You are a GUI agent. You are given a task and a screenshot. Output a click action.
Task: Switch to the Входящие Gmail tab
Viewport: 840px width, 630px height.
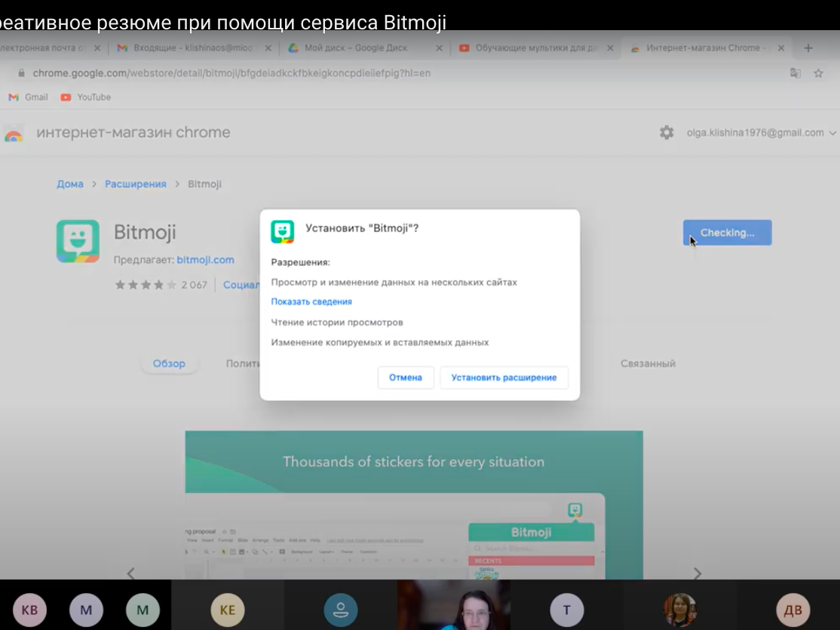(189, 48)
